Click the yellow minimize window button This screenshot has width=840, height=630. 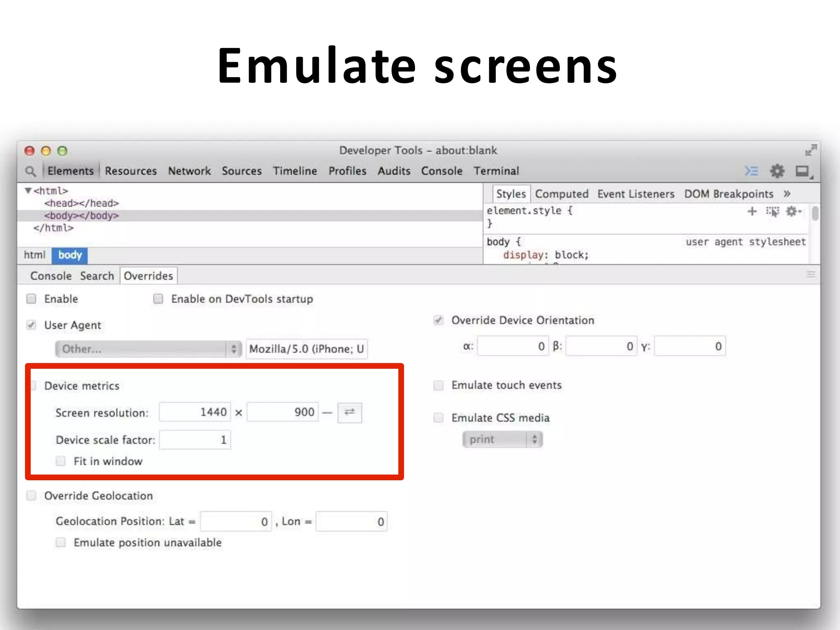pos(46,151)
